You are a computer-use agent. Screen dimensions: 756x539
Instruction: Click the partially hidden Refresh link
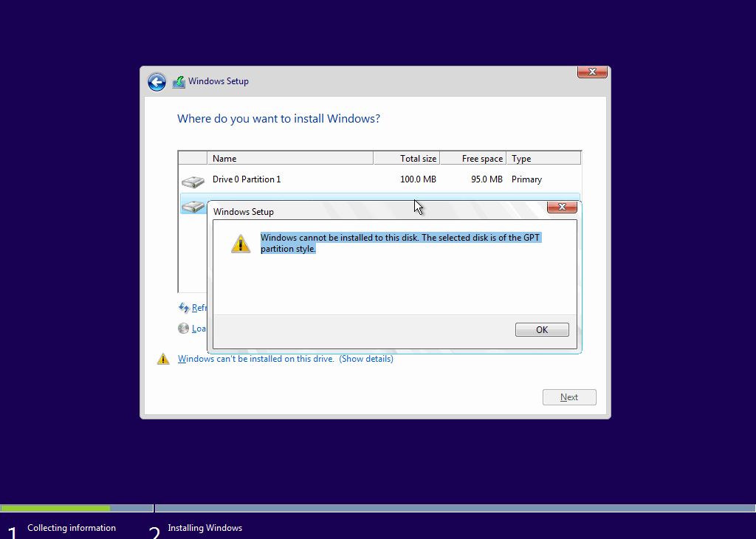coord(199,308)
